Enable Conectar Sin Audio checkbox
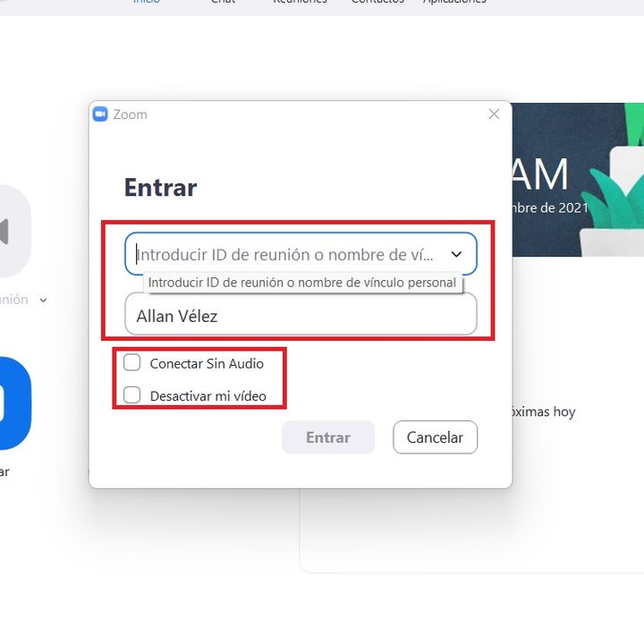This screenshot has height=644, width=644. (x=132, y=363)
